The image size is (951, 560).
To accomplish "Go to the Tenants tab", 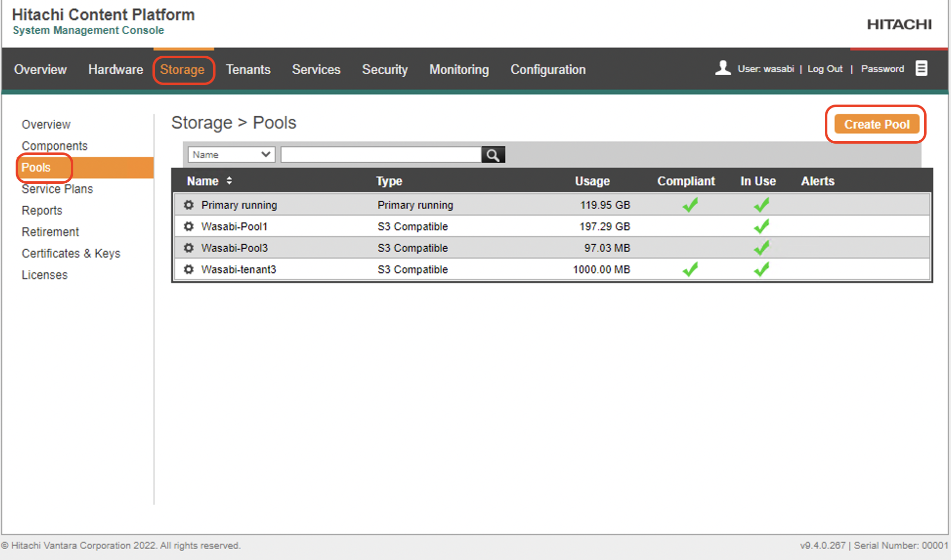I will pyautogui.click(x=248, y=69).
